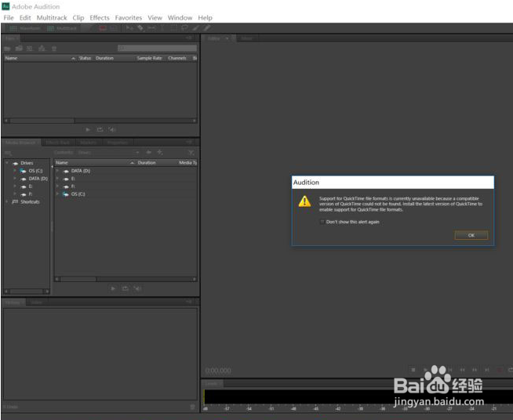Viewport: 513px width, 420px height.
Task: Select the Move tool
Action: 129,28
